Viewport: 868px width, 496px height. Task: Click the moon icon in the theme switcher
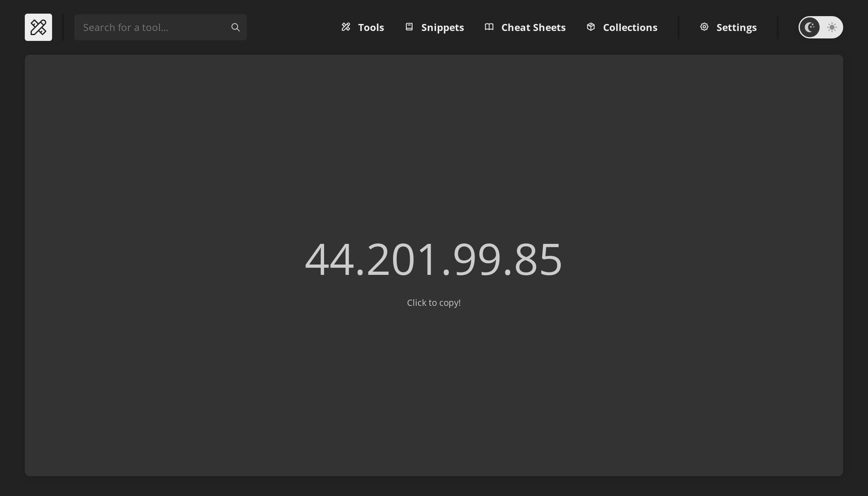click(x=810, y=27)
